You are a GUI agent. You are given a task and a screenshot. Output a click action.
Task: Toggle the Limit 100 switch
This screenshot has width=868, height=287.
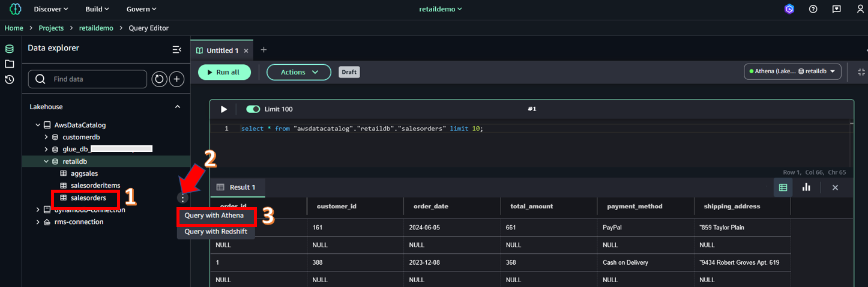(253, 109)
